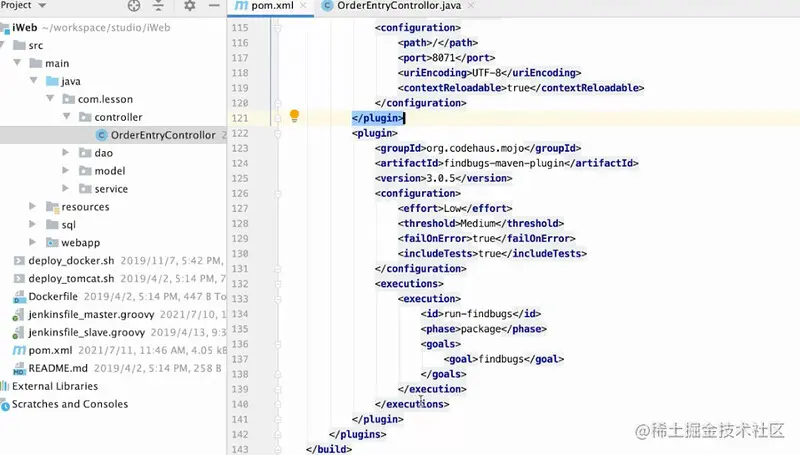Click the com.lesson package icon
Viewport: 800px width, 455px height.
pos(68,99)
